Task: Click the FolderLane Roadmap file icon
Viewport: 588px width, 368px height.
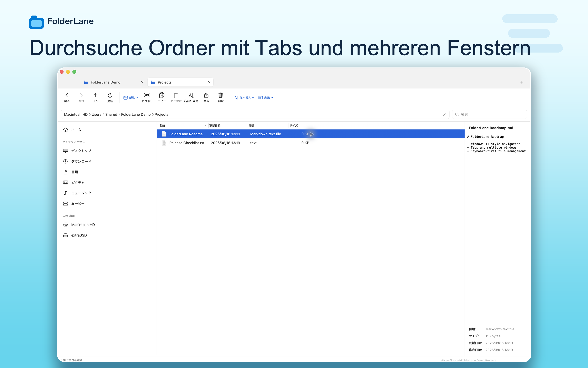Action: pyautogui.click(x=164, y=134)
